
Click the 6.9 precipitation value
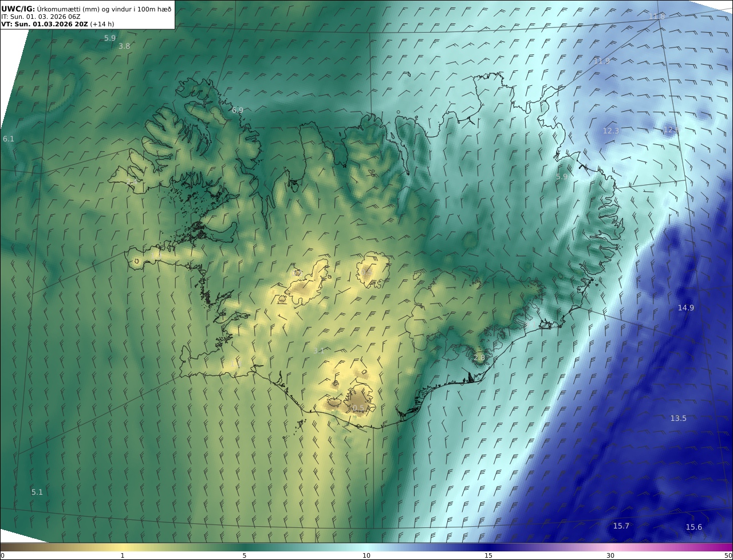point(238,110)
